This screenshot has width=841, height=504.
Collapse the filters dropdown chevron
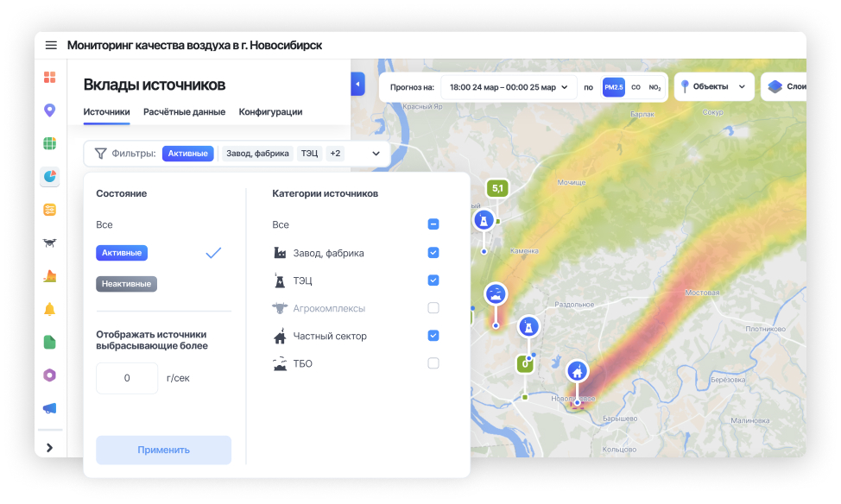coord(376,154)
